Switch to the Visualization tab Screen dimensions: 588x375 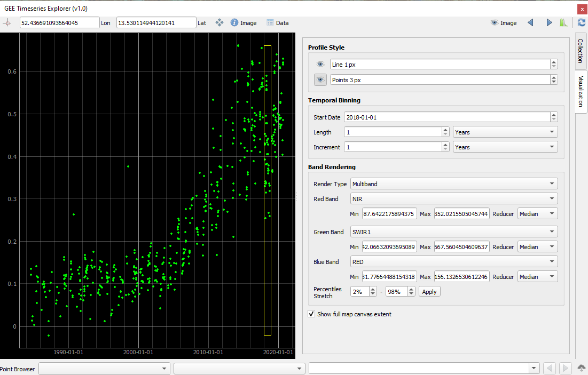[x=581, y=91]
